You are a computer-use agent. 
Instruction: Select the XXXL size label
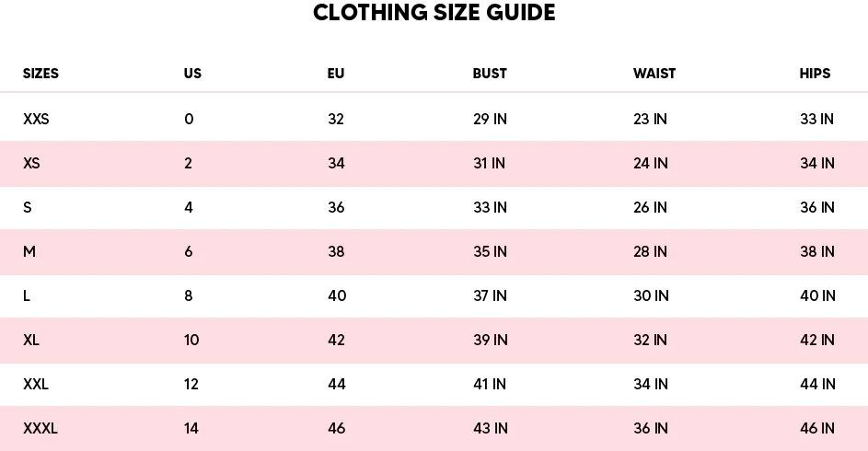(41, 428)
